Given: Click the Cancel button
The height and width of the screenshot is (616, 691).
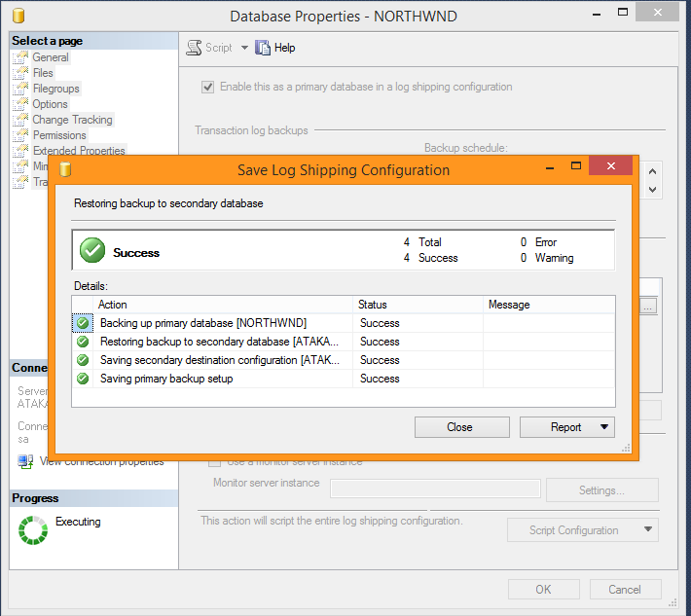Looking at the screenshot, I should click(x=625, y=589).
